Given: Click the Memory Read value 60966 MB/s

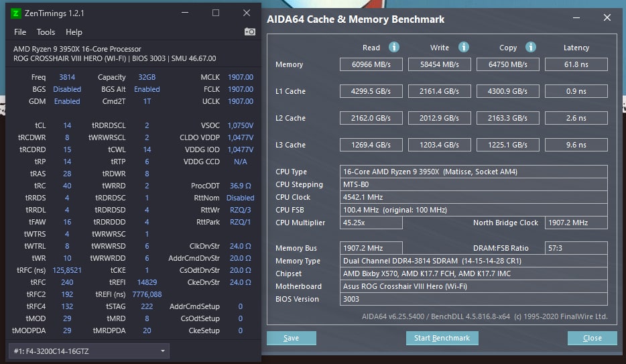Looking at the screenshot, I should tap(371, 64).
